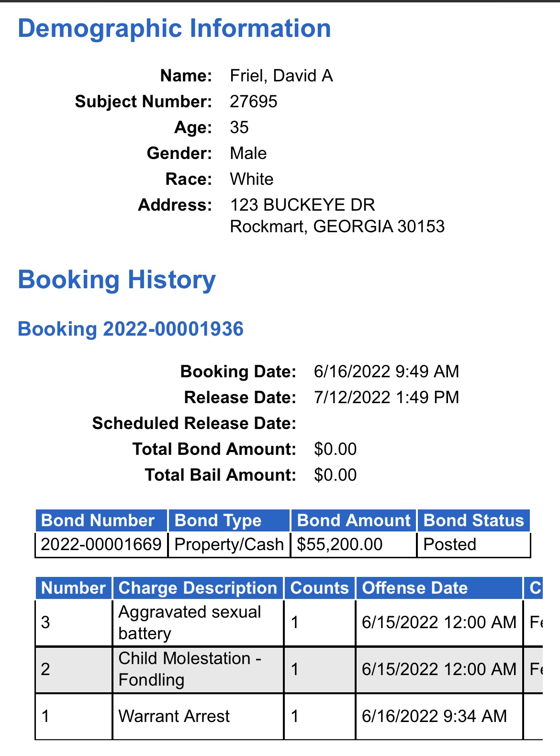Select the Warrant Arrest charge row

click(289, 716)
